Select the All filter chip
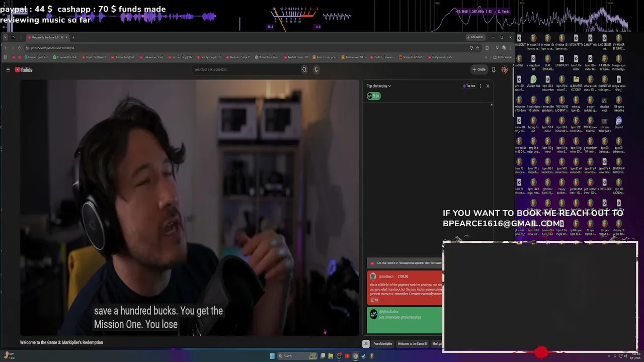This screenshot has height=362, width=644. tap(366, 344)
